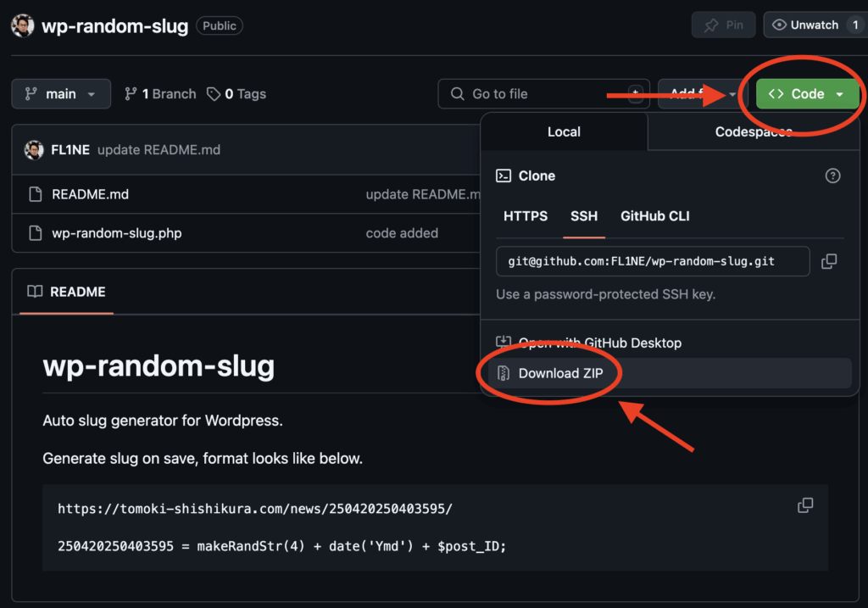Copy the SSH clone URL
The image size is (868, 608).
point(829,261)
